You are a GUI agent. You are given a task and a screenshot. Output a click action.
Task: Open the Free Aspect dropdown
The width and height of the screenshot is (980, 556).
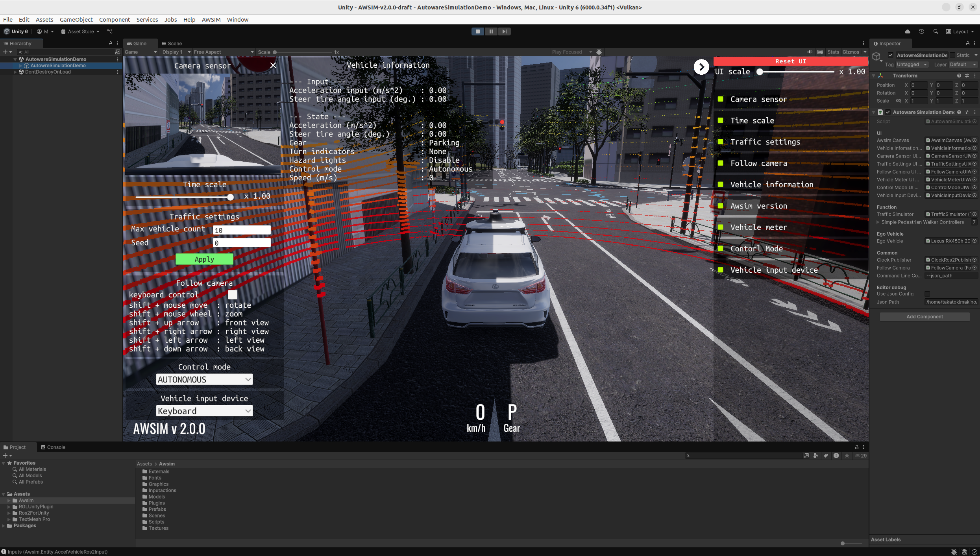pos(224,52)
